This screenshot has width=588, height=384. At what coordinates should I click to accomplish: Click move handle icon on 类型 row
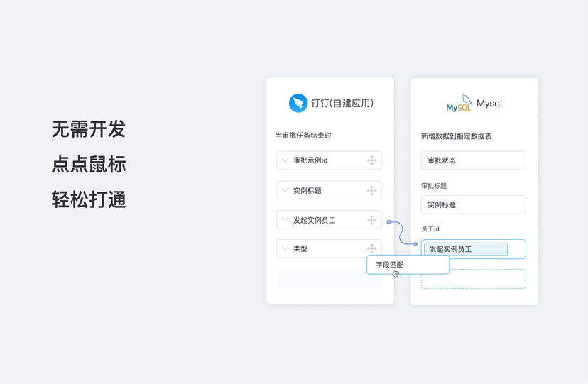click(371, 248)
